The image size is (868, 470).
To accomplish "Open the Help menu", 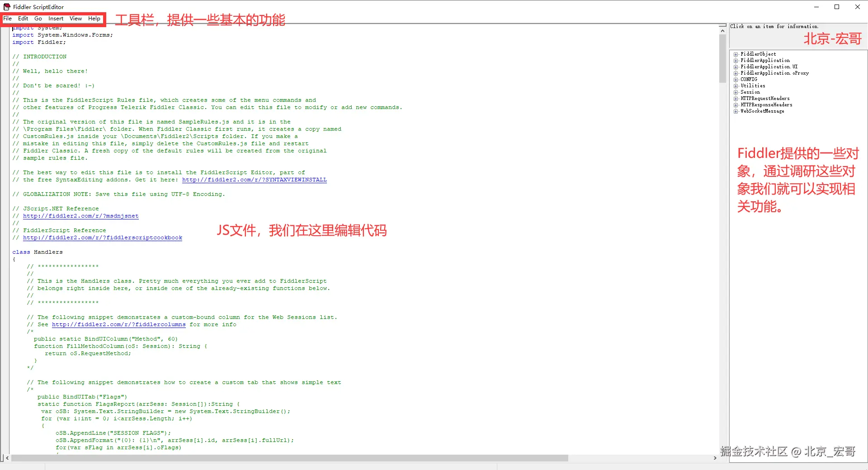I will pos(94,19).
